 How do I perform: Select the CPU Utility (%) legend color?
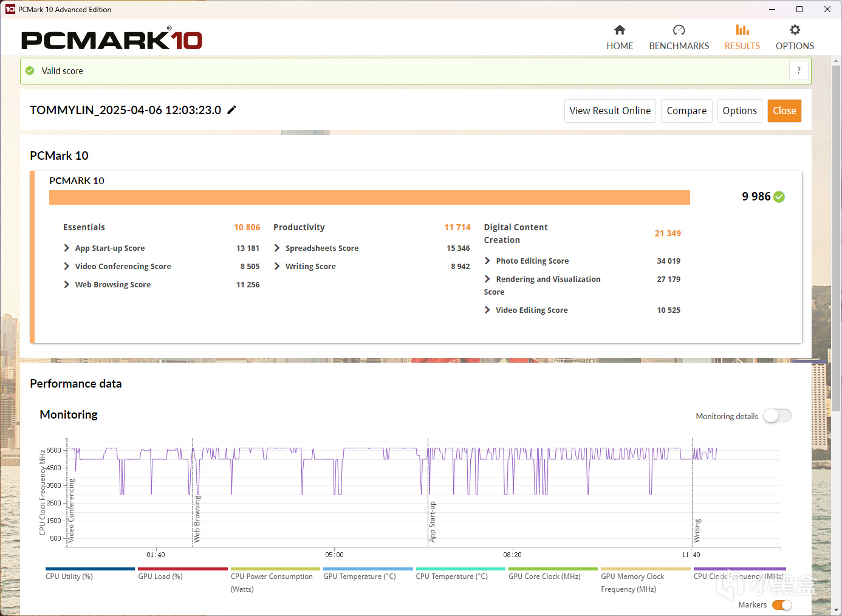[x=90, y=569]
